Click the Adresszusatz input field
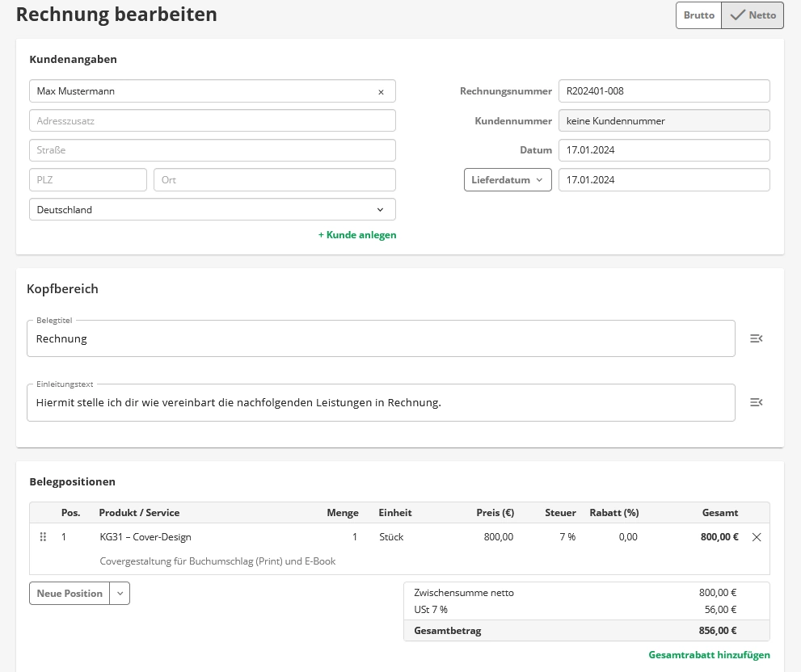 [x=212, y=121]
